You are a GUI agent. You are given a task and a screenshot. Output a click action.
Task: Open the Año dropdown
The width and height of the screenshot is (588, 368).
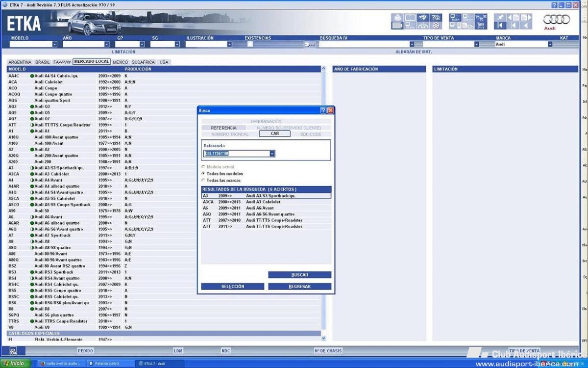[x=107, y=44]
